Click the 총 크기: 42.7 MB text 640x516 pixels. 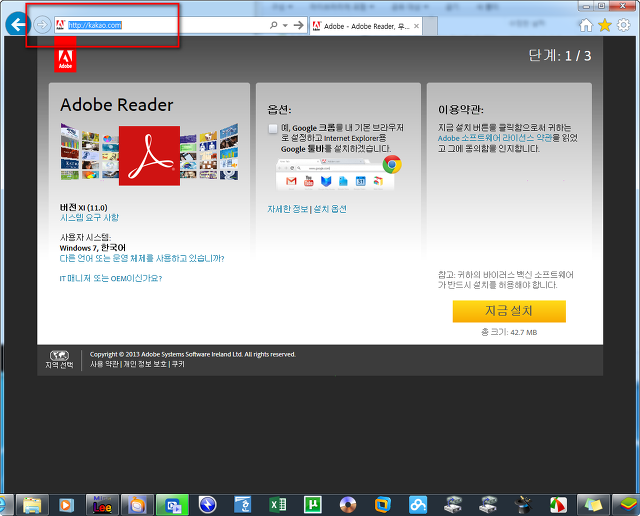click(509, 332)
